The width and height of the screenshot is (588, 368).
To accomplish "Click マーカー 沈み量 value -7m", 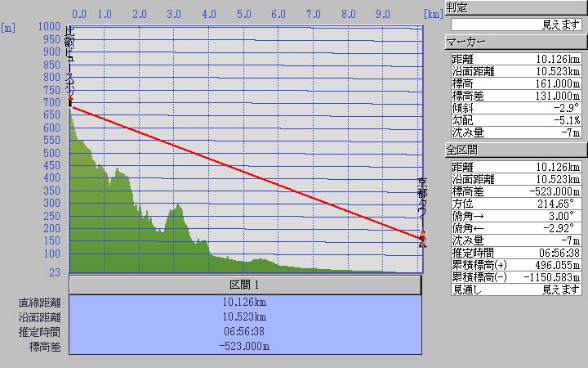I will [570, 132].
